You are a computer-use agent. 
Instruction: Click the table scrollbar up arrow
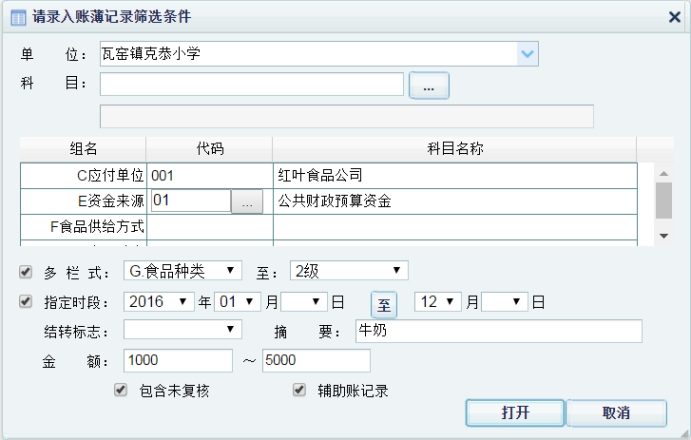pos(663,171)
